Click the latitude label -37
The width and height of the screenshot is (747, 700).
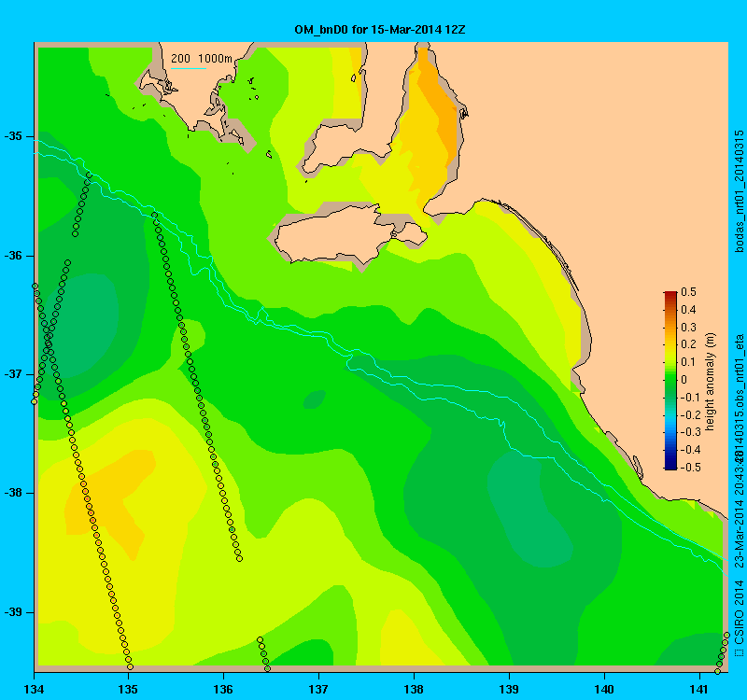coord(13,374)
